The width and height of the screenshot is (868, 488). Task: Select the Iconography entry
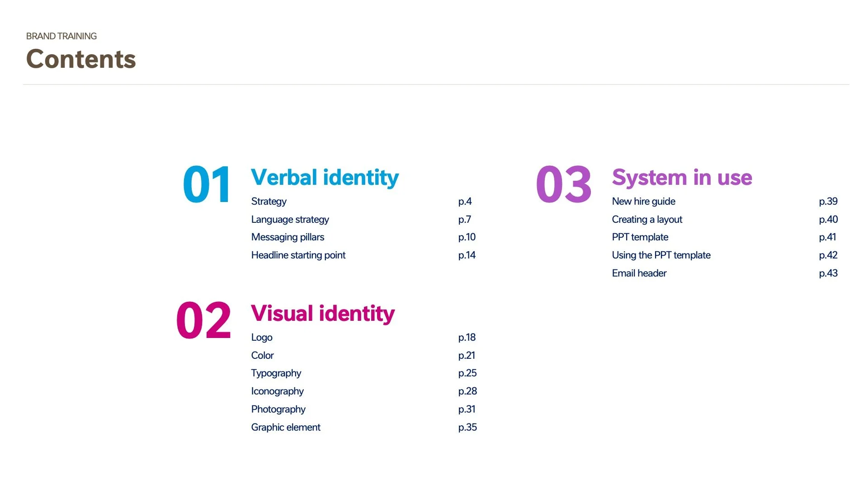coord(277,391)
